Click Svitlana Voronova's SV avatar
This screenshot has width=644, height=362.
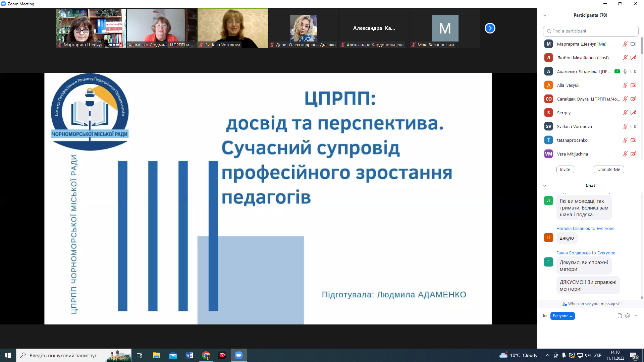[x=549, y=126]
